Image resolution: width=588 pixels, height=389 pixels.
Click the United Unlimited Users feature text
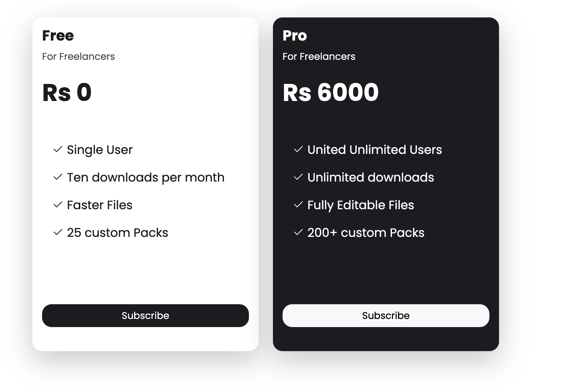(x=375, y=150)
